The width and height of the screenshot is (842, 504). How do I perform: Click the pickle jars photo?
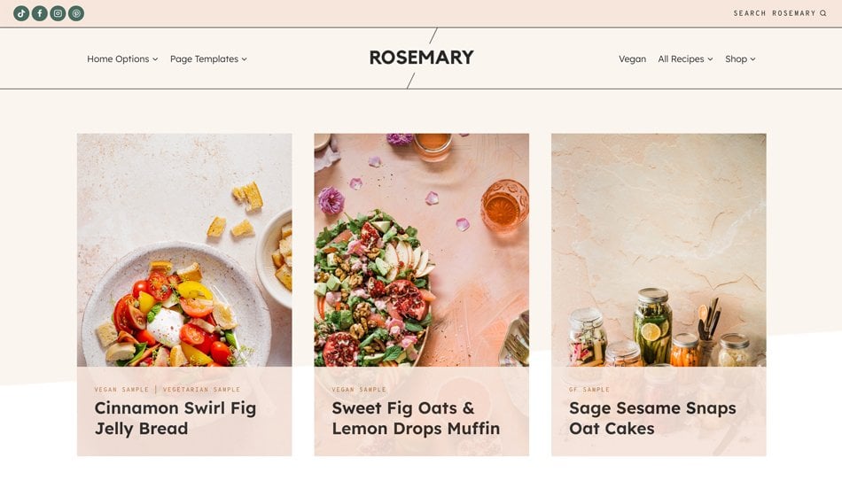[x=659, y=250]
